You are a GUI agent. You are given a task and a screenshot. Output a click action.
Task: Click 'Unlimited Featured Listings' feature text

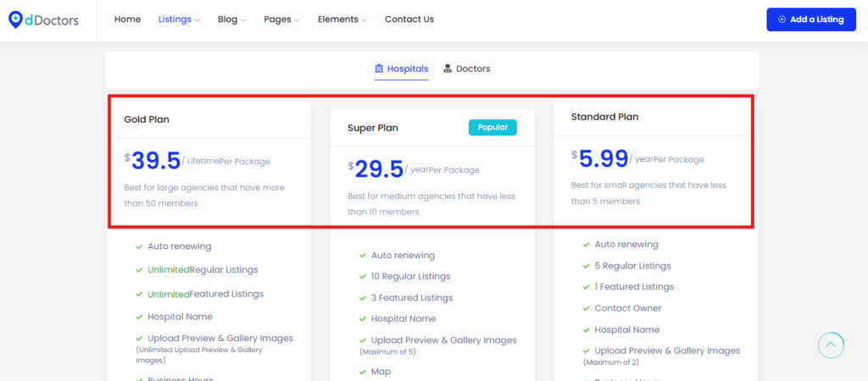pyautogui.click(x=205, y=294)
